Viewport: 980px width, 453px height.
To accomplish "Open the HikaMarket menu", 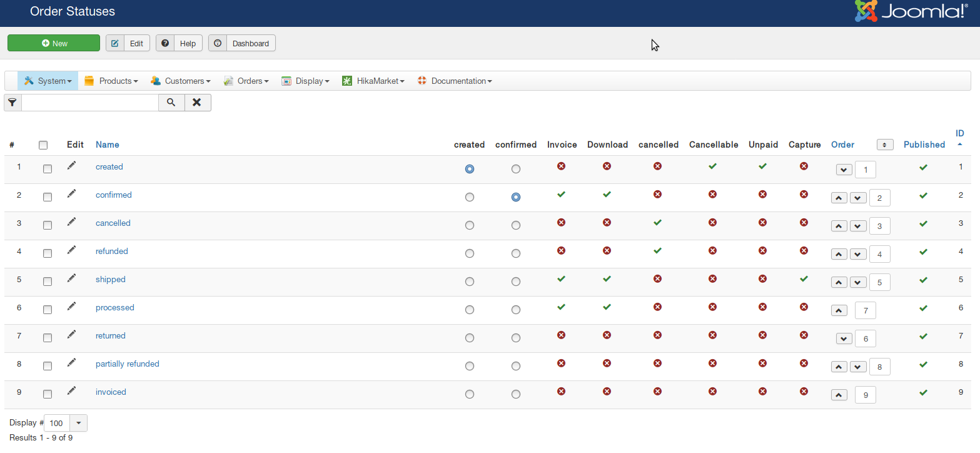I will [x=373, y=81].
